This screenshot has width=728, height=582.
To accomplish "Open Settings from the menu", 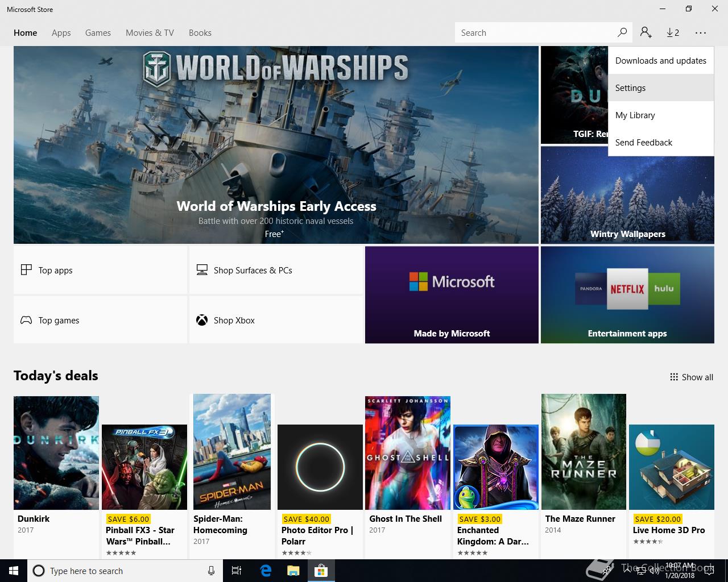I will [x=661, y=88].
